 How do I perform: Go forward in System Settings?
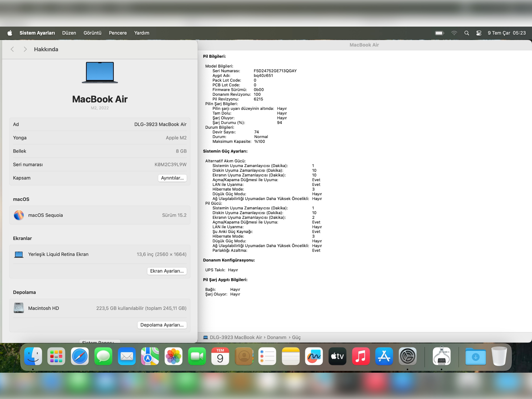point(25,49)
